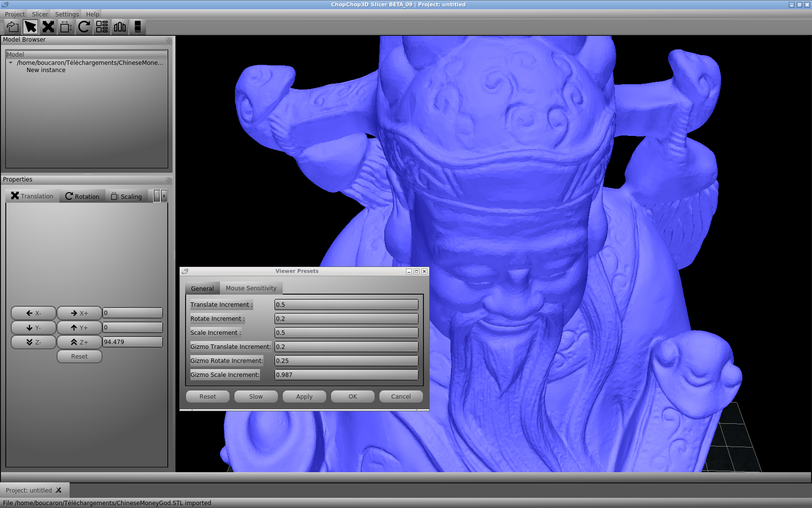Select the arrow pointer selection tool
The image size is (812, 508).
pos(30,27)
